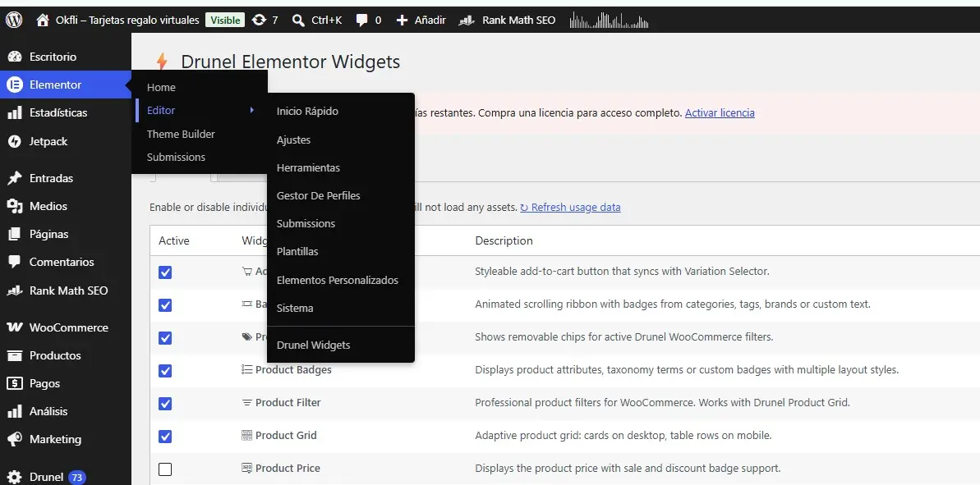
Task: Select Submissions in the Editor submenu
Action: click(x=306, y=224)
